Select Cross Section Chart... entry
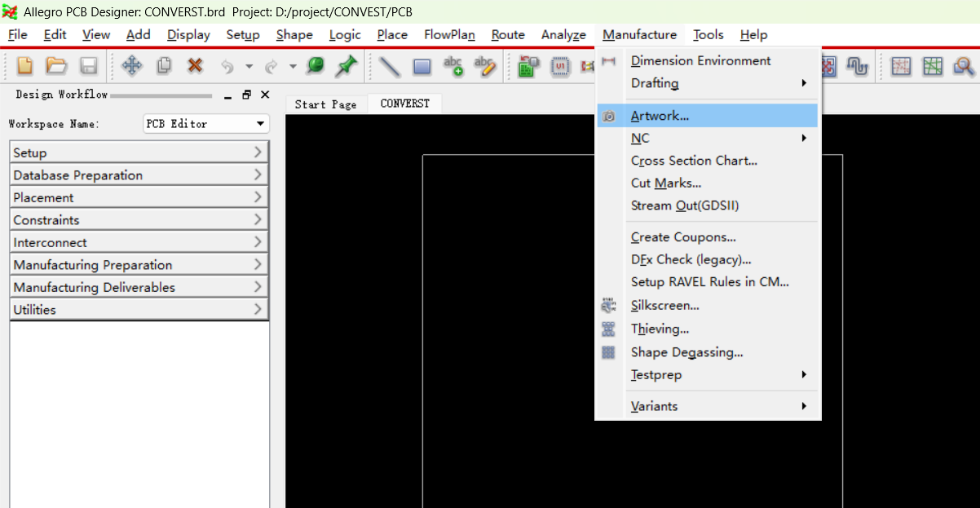This screenshot has width=980, height=508. coord(708,161)
